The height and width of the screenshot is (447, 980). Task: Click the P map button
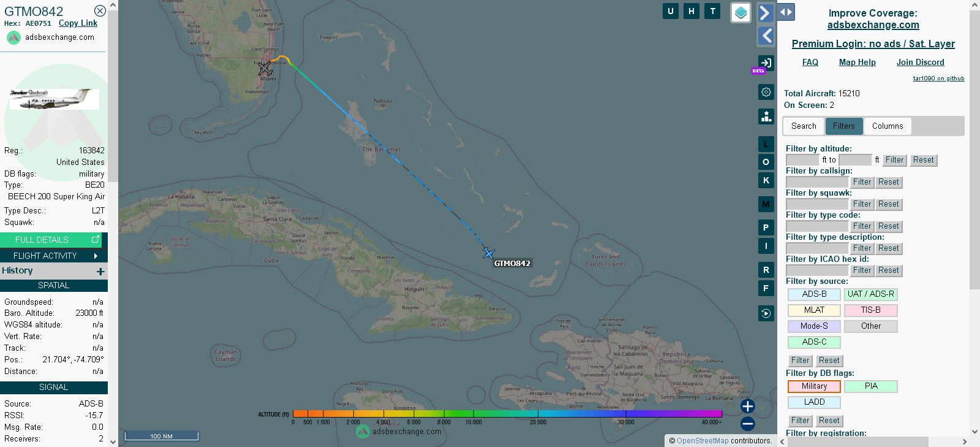point(766,227)
